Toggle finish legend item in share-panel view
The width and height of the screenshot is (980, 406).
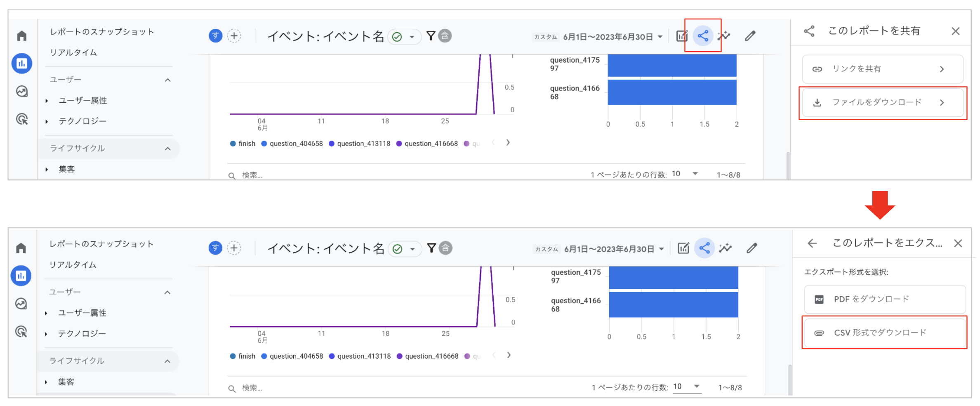pos(243,144)
